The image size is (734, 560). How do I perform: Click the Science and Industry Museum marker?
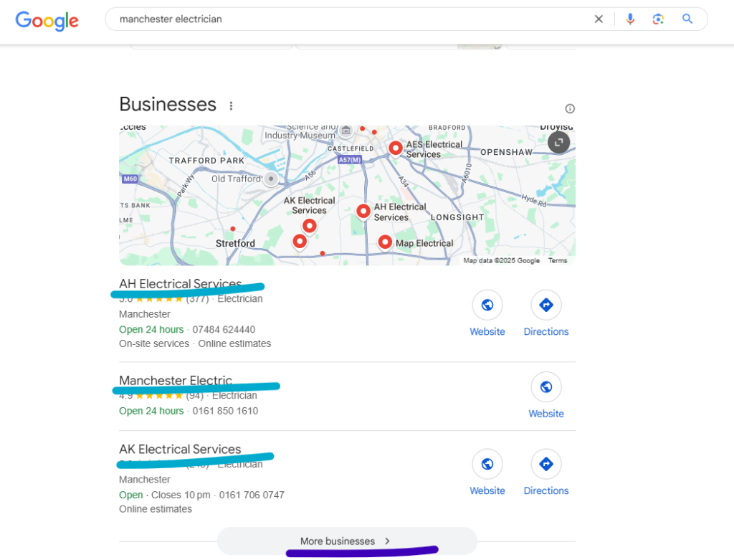(346, 130)
